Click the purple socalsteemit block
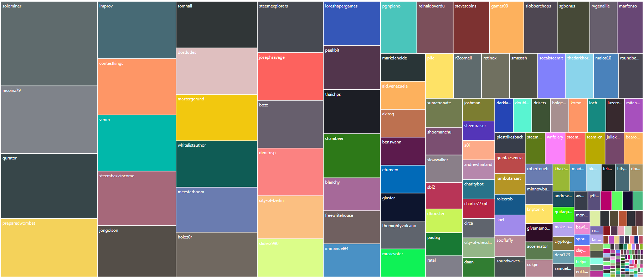Screen dimensions: 644x278 pos(551,76)
